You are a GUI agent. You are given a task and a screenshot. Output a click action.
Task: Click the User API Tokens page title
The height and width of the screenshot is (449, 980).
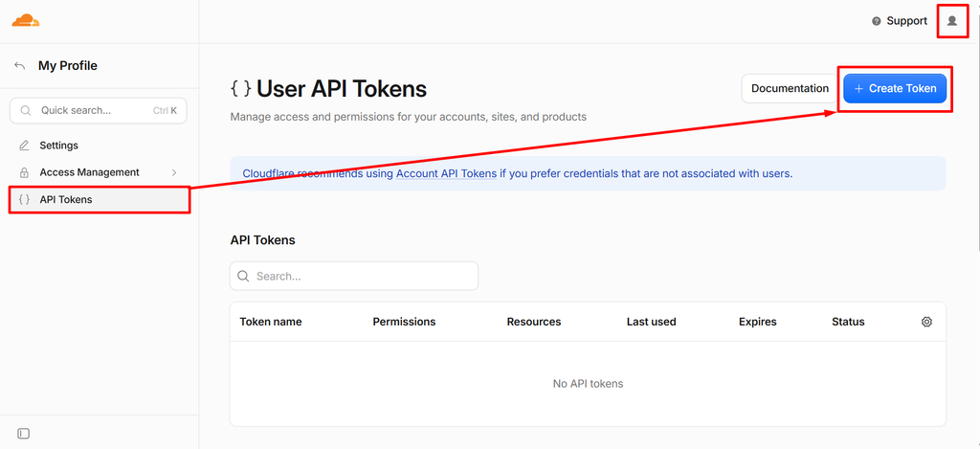point(342,89)
